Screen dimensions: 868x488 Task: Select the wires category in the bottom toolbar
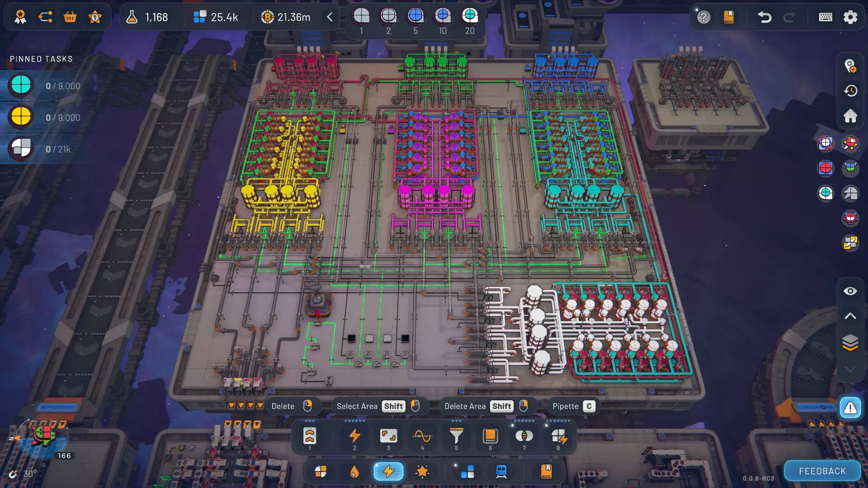(388, 472)
